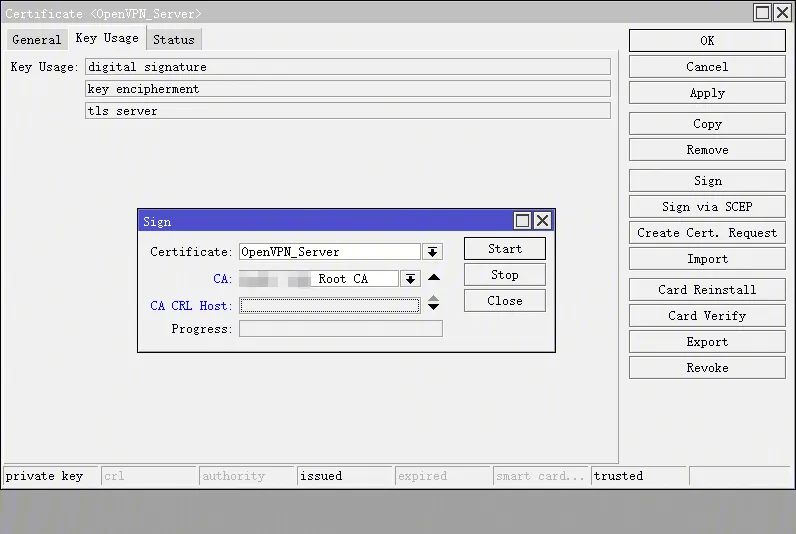Click the Progress bar field

[340, 329]
